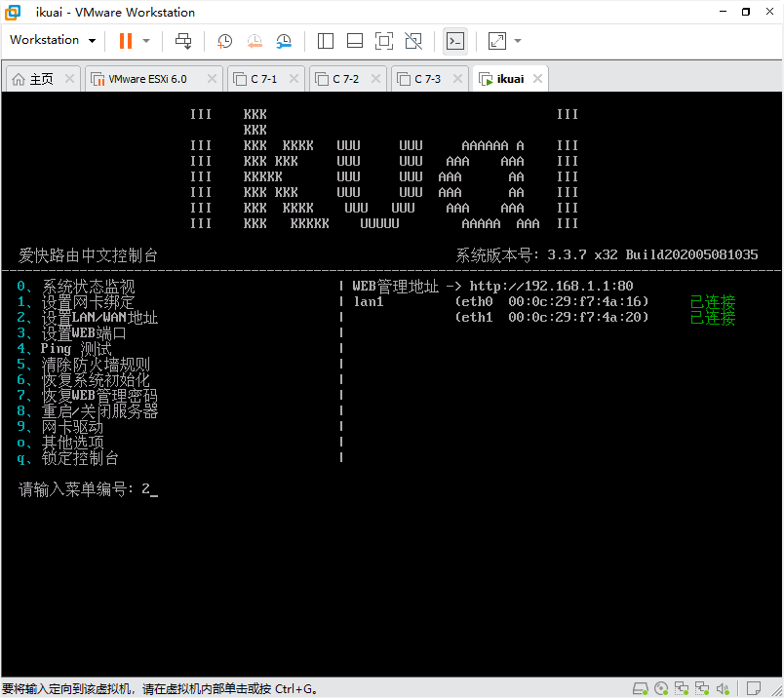Revert VM to previous snapshot

254,41
